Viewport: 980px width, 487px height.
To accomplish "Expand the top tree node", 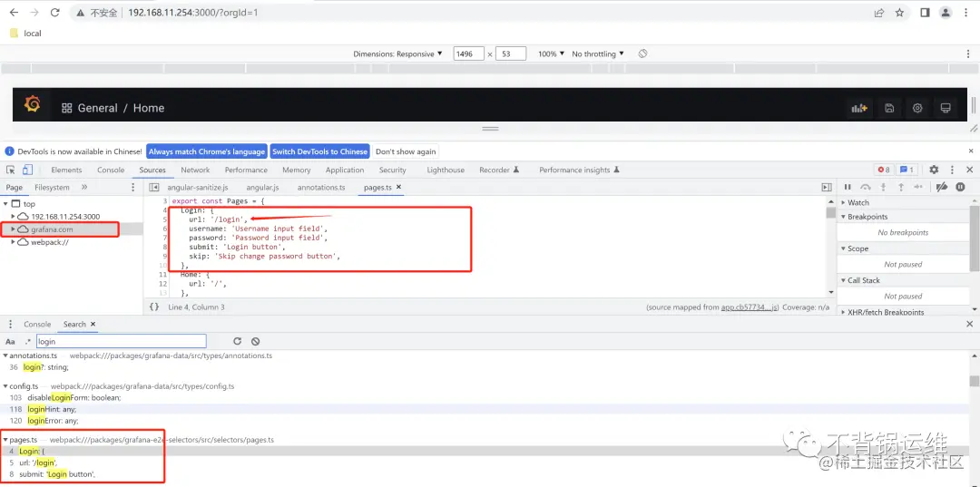I will tap(5, 203).
